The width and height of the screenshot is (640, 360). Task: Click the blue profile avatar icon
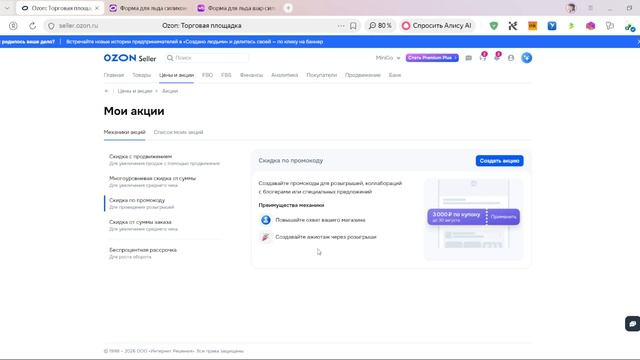[x=527, y=58]
